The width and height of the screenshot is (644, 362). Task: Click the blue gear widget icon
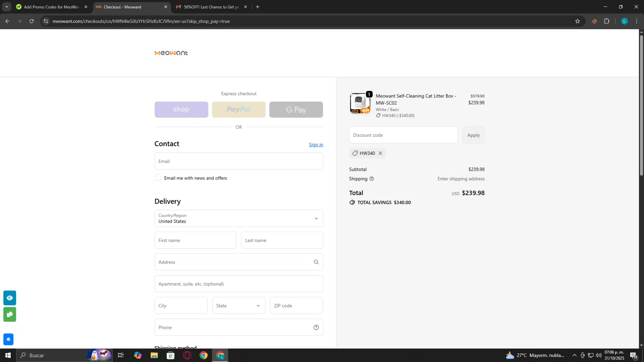[x=8, y=339]
